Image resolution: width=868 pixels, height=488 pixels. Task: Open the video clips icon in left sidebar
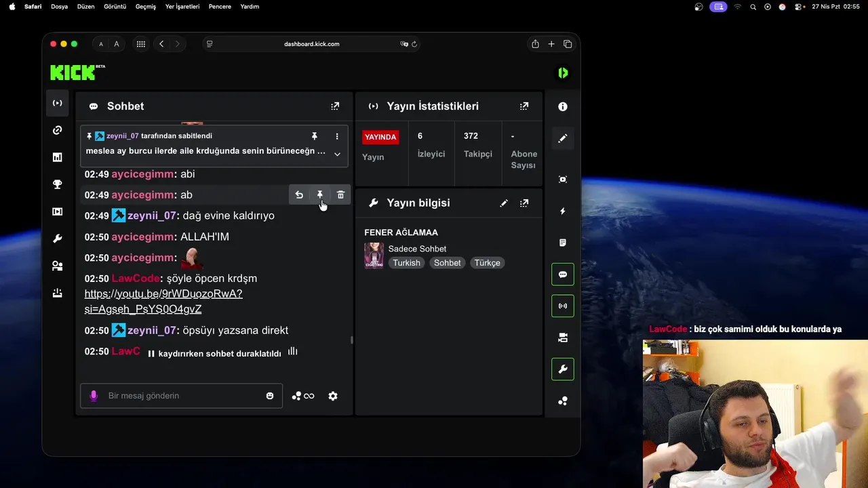(x=58, y=211)
